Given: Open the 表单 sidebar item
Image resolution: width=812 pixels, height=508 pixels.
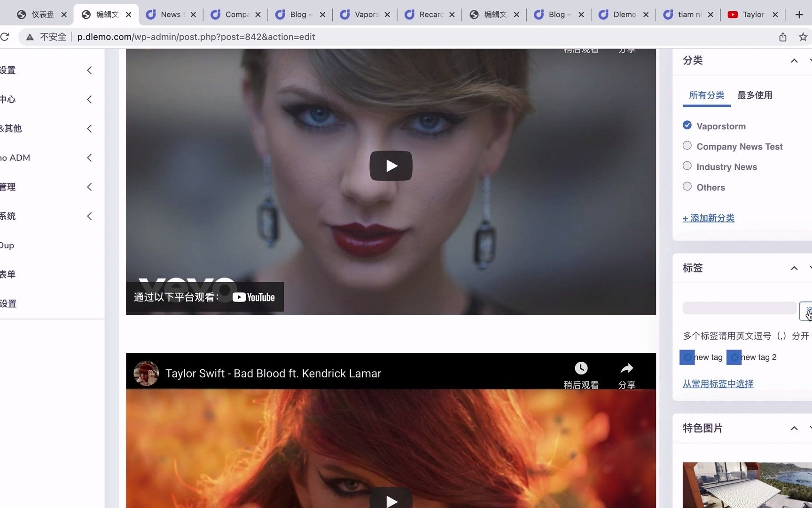Looking at the screenshot, I should [x=8, y=274].
